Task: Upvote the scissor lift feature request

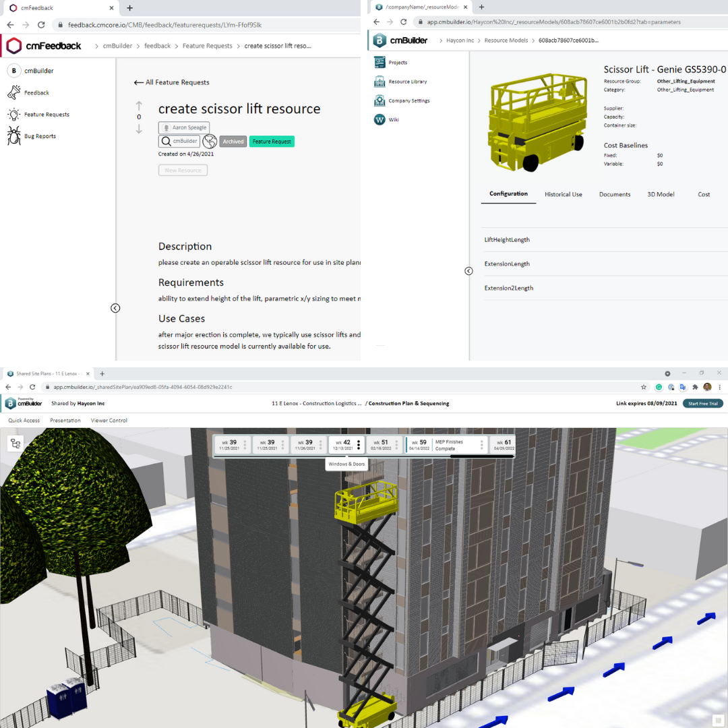Action: pyautogui.click(x=139, y=105)
